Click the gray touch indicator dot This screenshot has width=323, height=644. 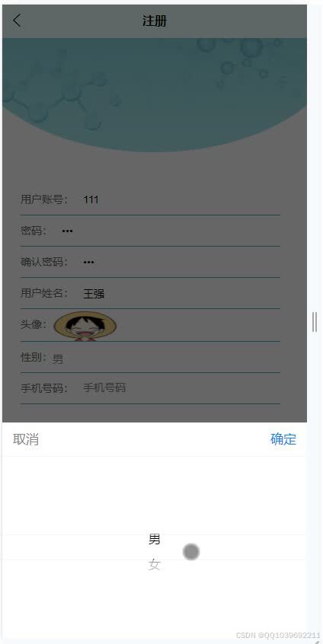coord(191,552)
